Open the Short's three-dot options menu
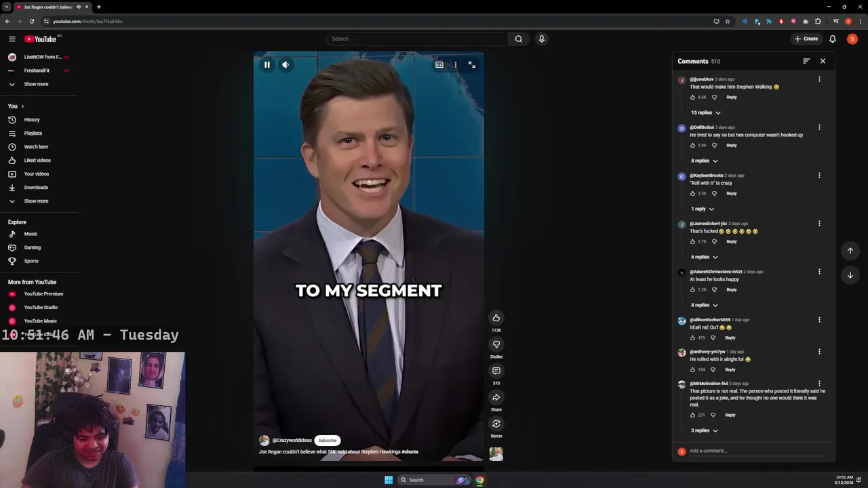Viewport: 868px width, 488px height. tap(455, 65)
